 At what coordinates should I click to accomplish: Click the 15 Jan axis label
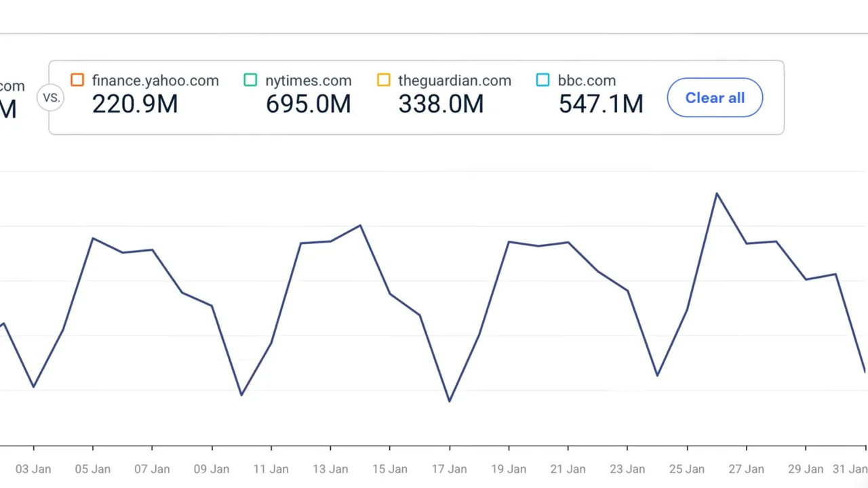pos(390,469)
